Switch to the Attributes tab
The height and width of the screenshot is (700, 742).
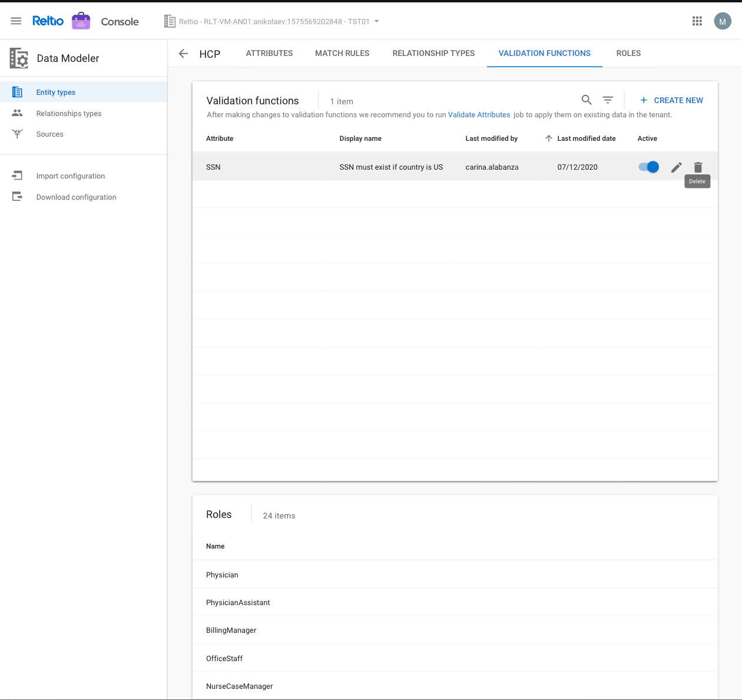point(269,53)
